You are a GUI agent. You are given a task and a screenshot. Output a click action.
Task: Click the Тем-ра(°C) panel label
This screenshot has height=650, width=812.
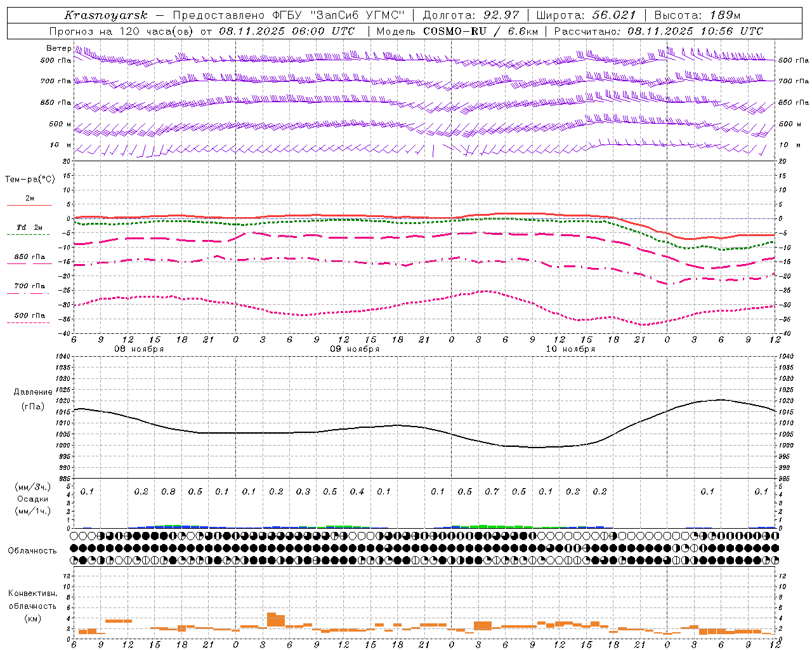(x=30, y=180)
